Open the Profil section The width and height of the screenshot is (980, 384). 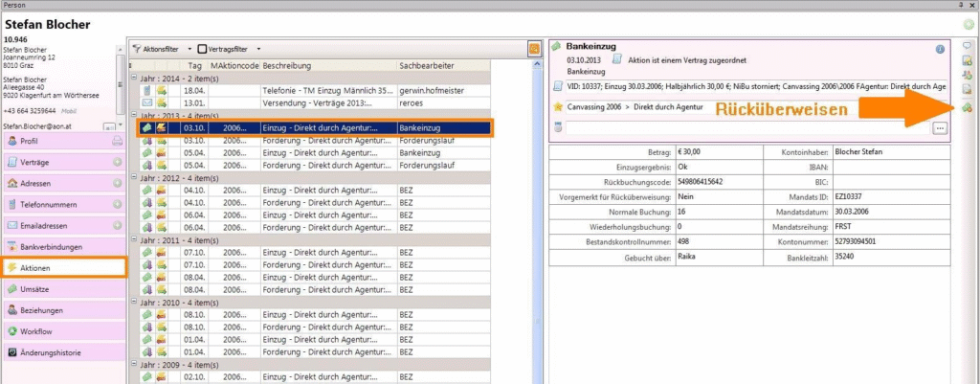(x=64, y=142)
